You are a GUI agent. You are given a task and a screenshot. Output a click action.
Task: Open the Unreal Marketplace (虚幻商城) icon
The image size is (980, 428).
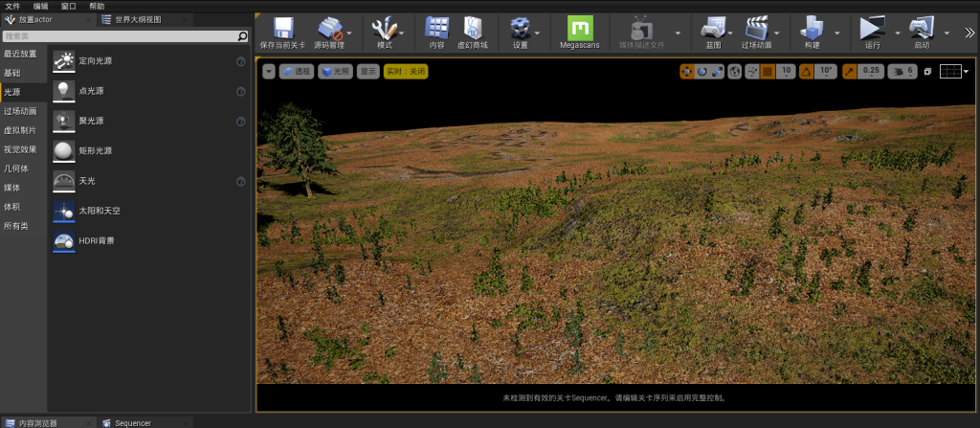[x=471, y=29]
